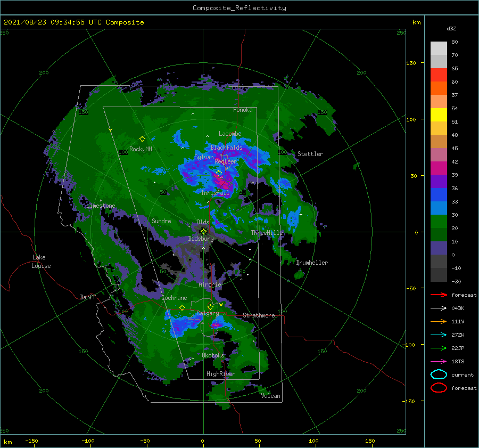
Task: Select the 65 dBZ red swatch
Action: pos(439,75)
